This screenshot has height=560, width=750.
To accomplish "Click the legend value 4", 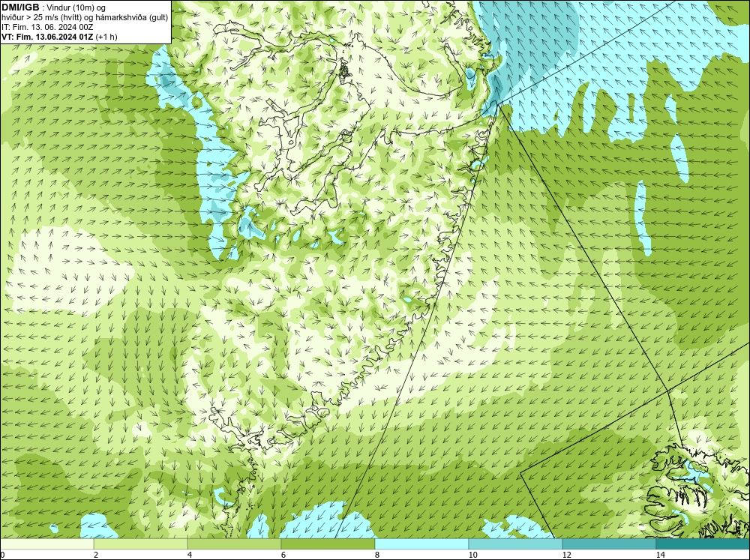I will [x=190, y=555].
